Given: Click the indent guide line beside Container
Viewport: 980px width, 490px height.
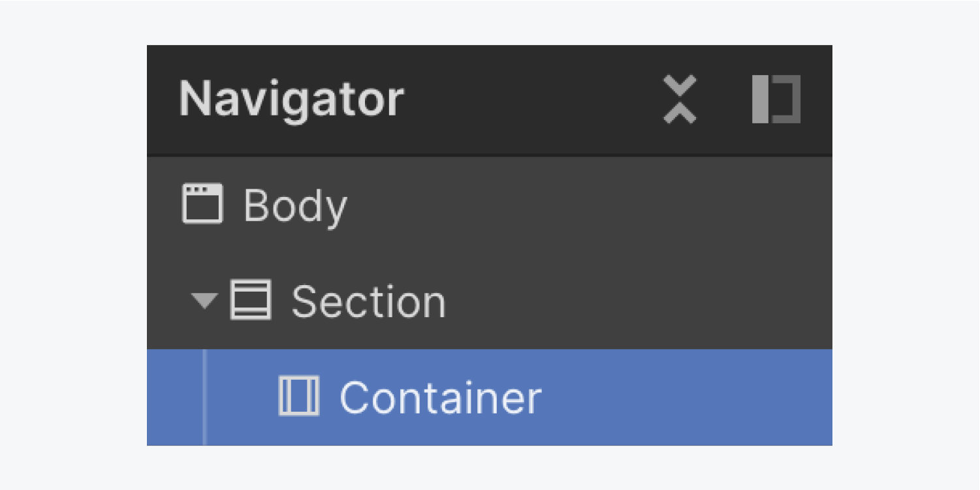Looking at the screenshot, I should [204, 397].
